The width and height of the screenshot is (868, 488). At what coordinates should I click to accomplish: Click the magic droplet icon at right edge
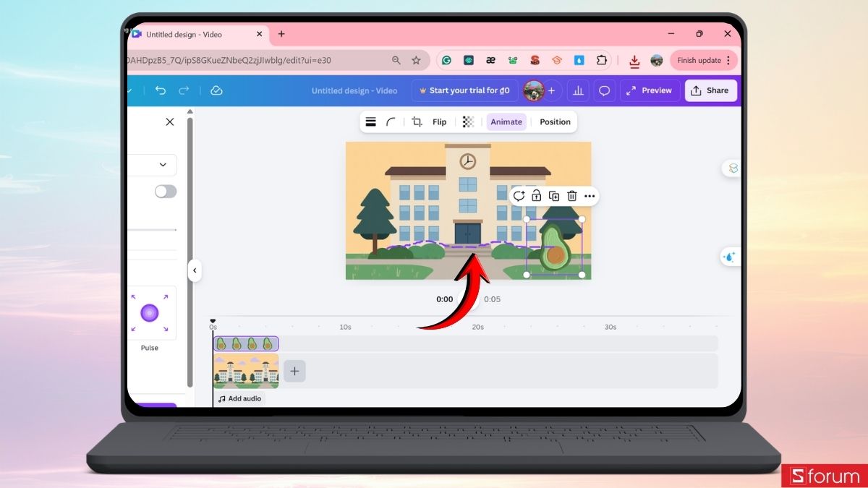point(730,257)
